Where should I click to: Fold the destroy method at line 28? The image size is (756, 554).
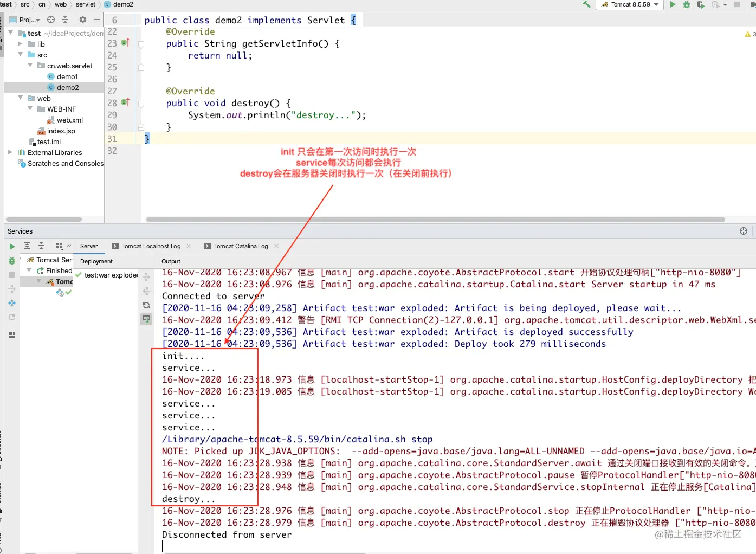click(x=141, y=104)
